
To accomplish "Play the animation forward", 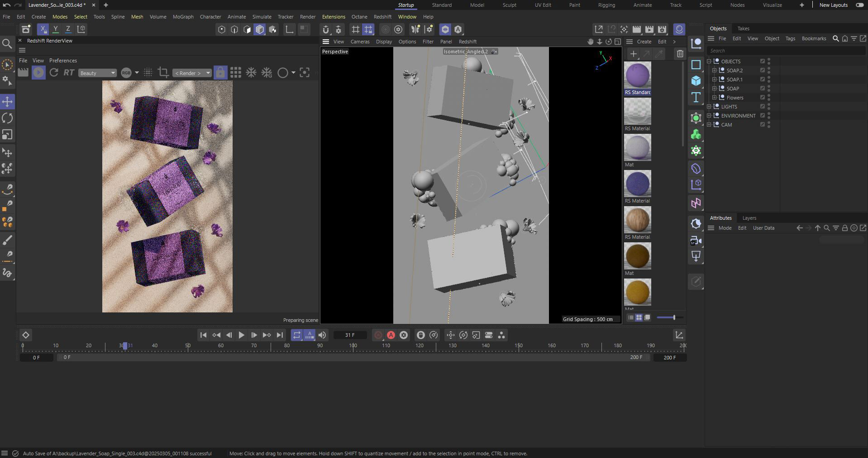I will click(x=241, y=335).
